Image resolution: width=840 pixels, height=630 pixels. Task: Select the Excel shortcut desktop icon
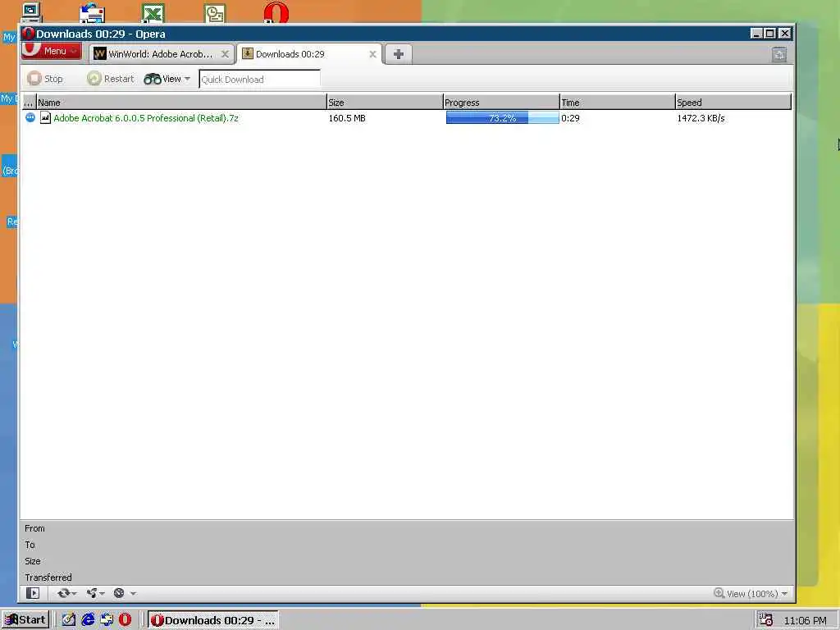[x=153, y=13]
